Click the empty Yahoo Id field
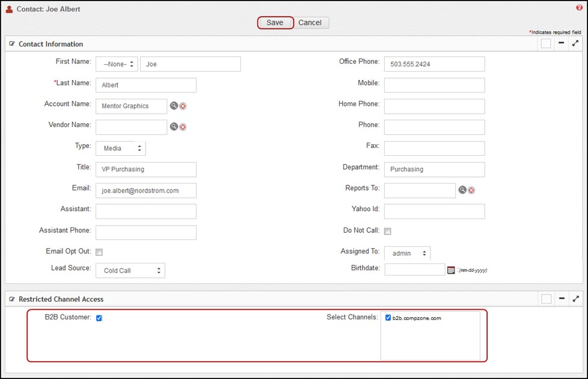The width and height of the screenshot is (588, 379). (x=434, y=212)
